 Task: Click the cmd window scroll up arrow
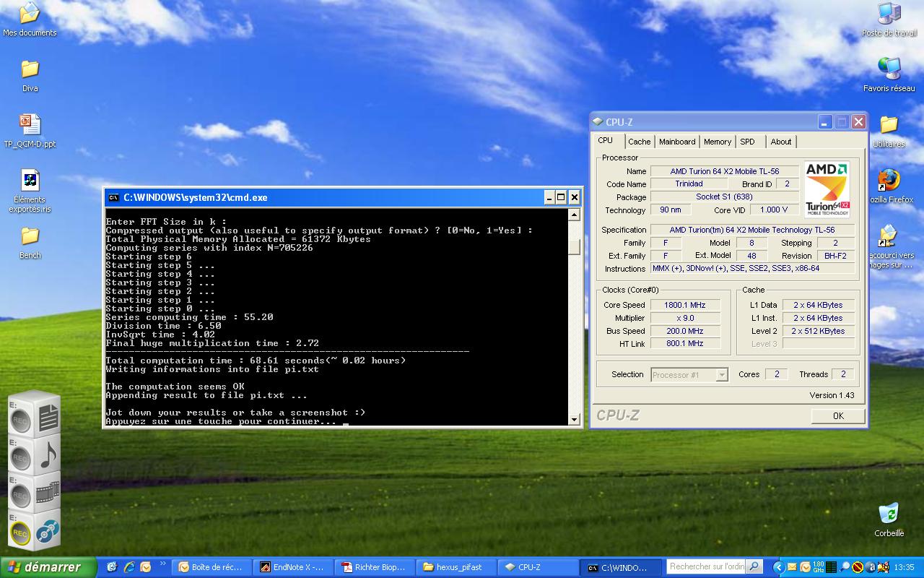tap(575, 215)
